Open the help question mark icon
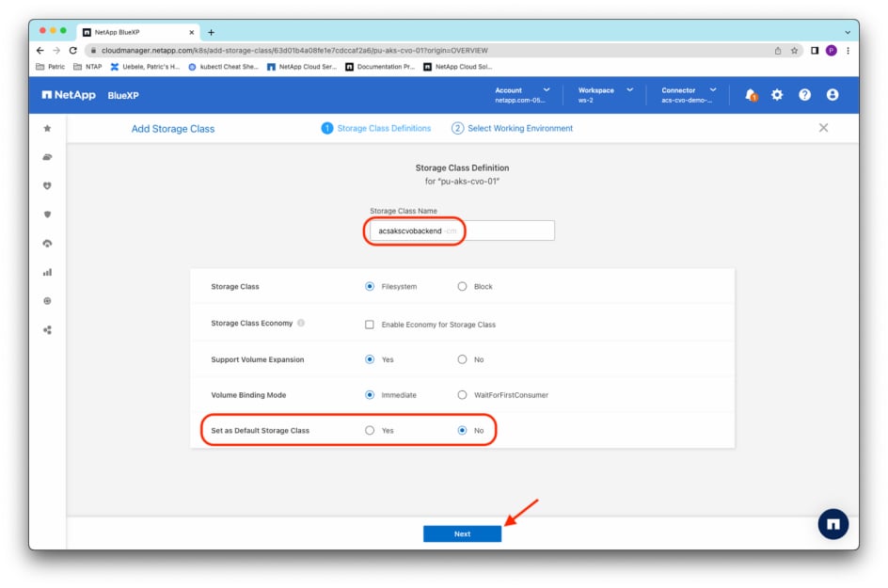This screenshot has height=588, width=888. point(804,95)
